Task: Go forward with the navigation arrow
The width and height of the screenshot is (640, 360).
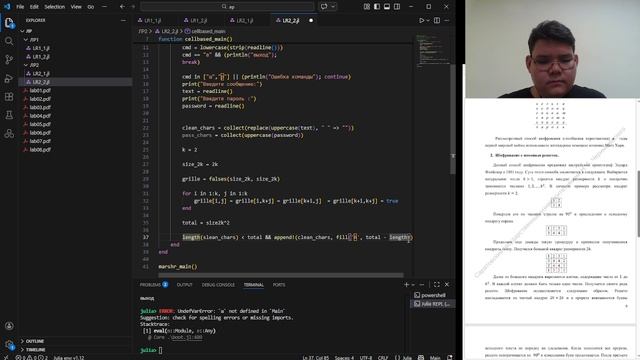Action: (133, 7)
